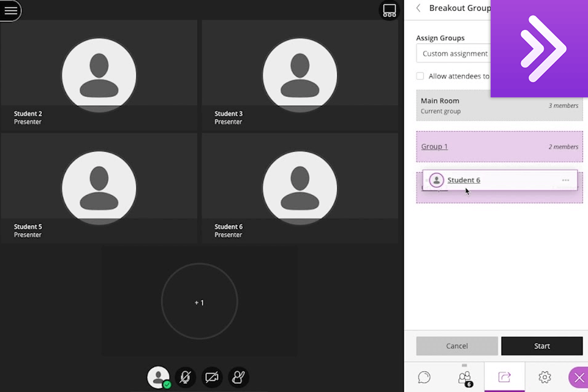Image resolution: width=588 pixels, height=392 pixels.
Task: Click the Assign Groups label
Action: point(440,38)
